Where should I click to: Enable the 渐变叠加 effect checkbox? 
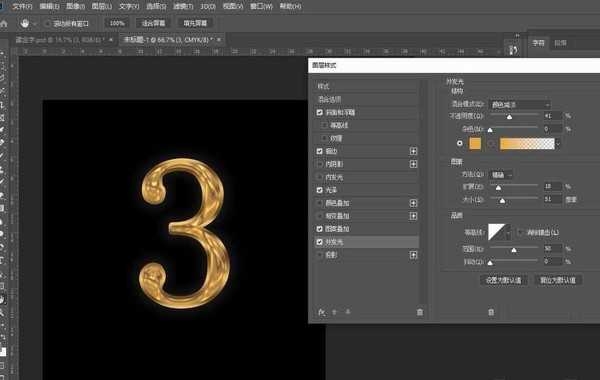click(x=320, y=216)
